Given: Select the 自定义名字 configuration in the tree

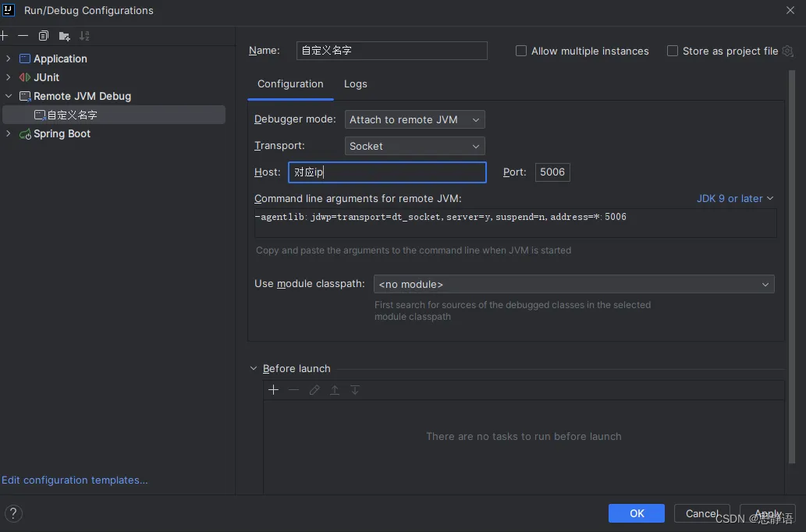Looking at the screenshot, I should (x=114, y=115).
